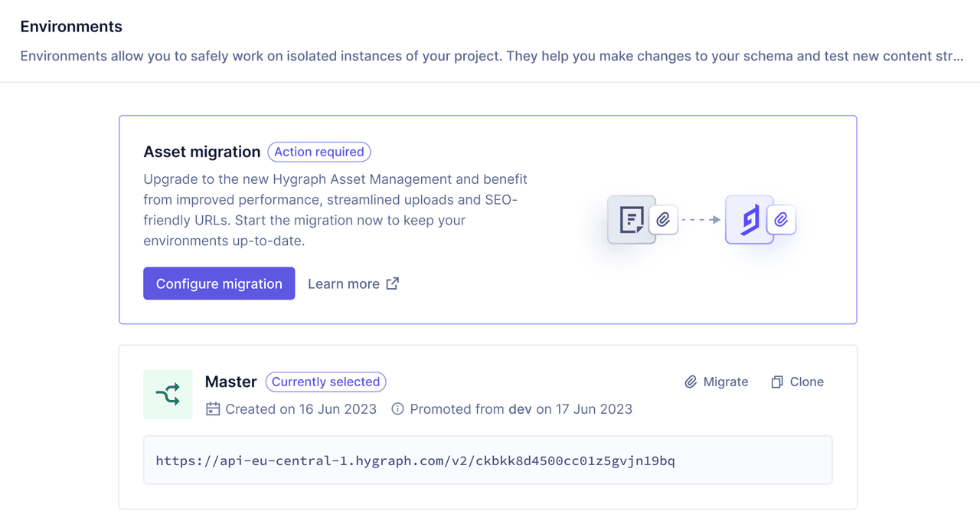Click the external link icon beside Learn more
980x518 pixels.
pyautogui.click(x=392, y=284)
